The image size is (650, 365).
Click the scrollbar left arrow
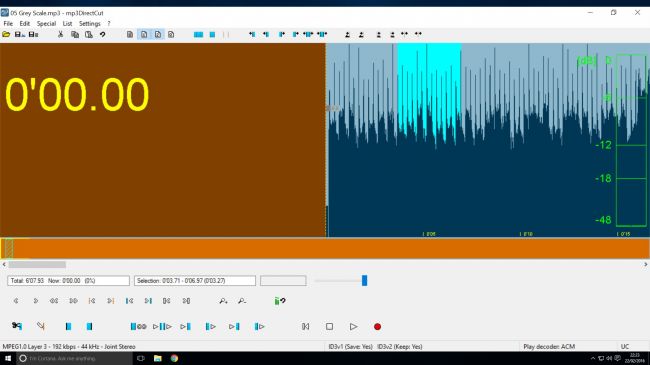(x=4, y=264)
